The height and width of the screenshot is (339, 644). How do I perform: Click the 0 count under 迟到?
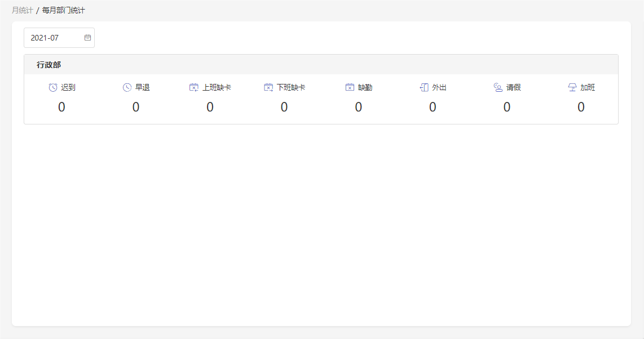[61, 107]
